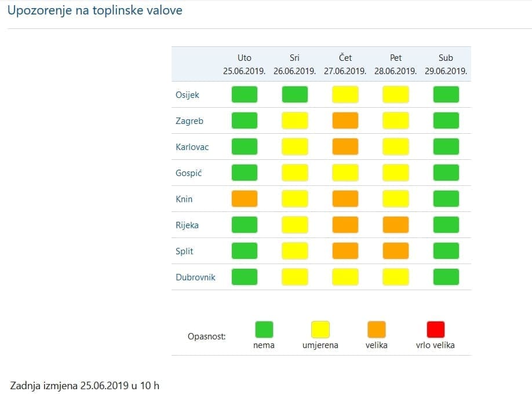The height and width of the screenshot is (395, 532).
Task: Click the Dubrovnik city link
Action: tap(195, 277)
